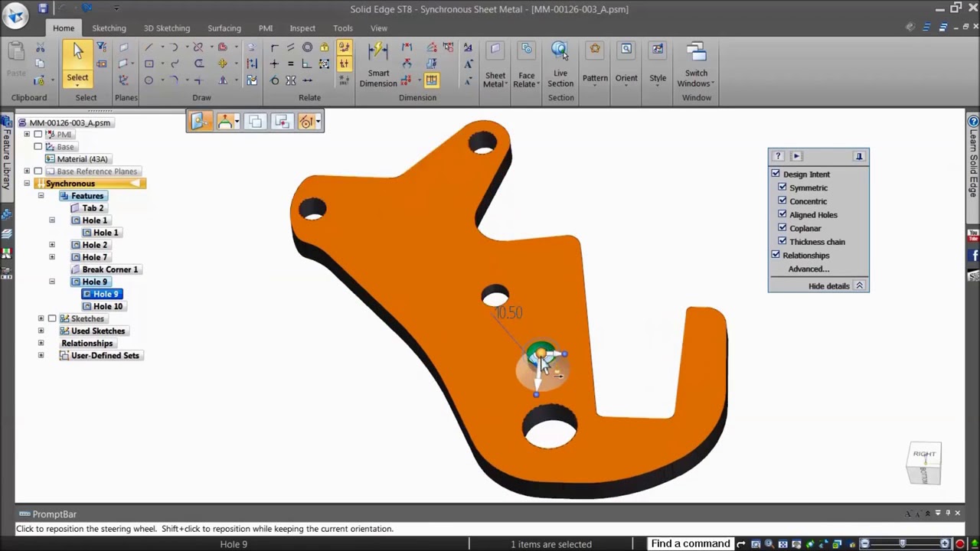Expand the Hole 2 node
The image size is (980, 551).
click(x=52, y=245)
